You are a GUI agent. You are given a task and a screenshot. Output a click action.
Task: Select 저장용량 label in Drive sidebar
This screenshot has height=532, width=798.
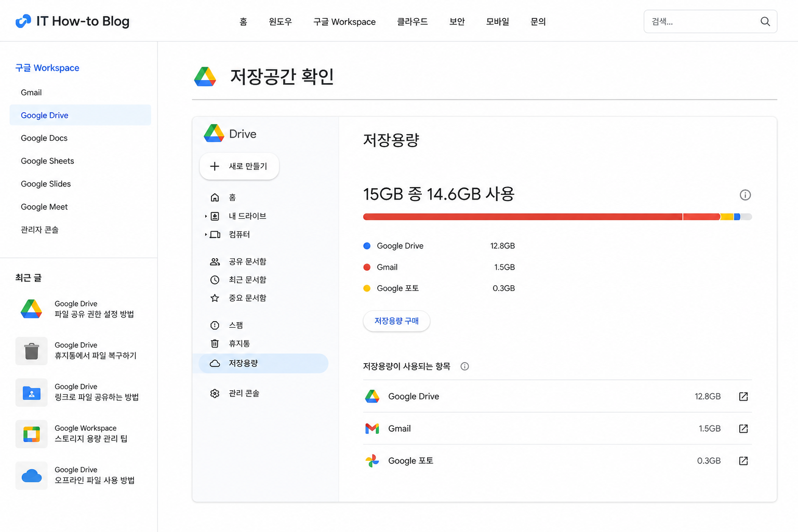coord(243,363)
